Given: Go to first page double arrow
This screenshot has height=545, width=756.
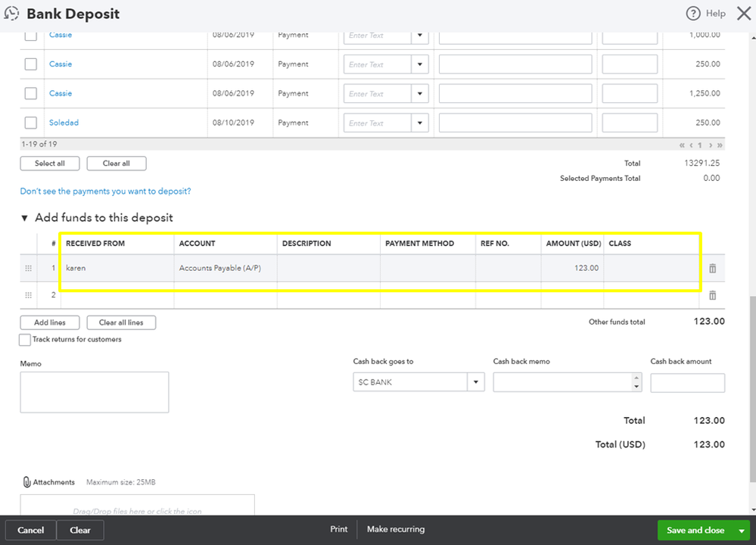Looking at the screenshot, I should point(682,145).
